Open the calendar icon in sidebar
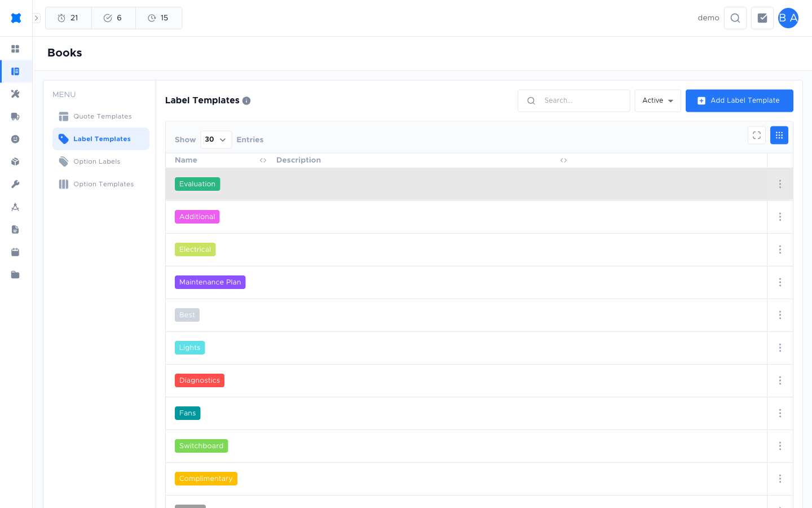The width and height of the screenshot is (812, 508). click(15, 252)
